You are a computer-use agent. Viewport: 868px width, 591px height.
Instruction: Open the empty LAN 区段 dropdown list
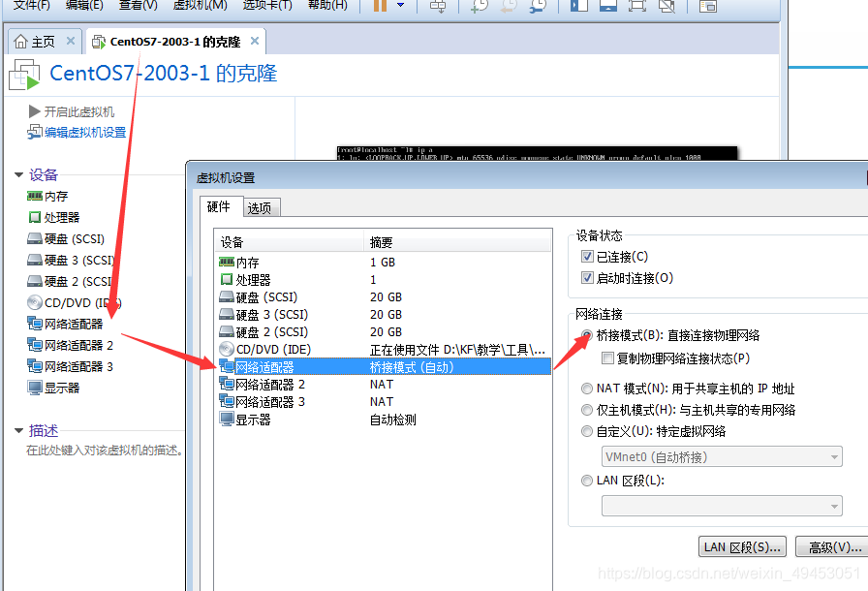722,506
